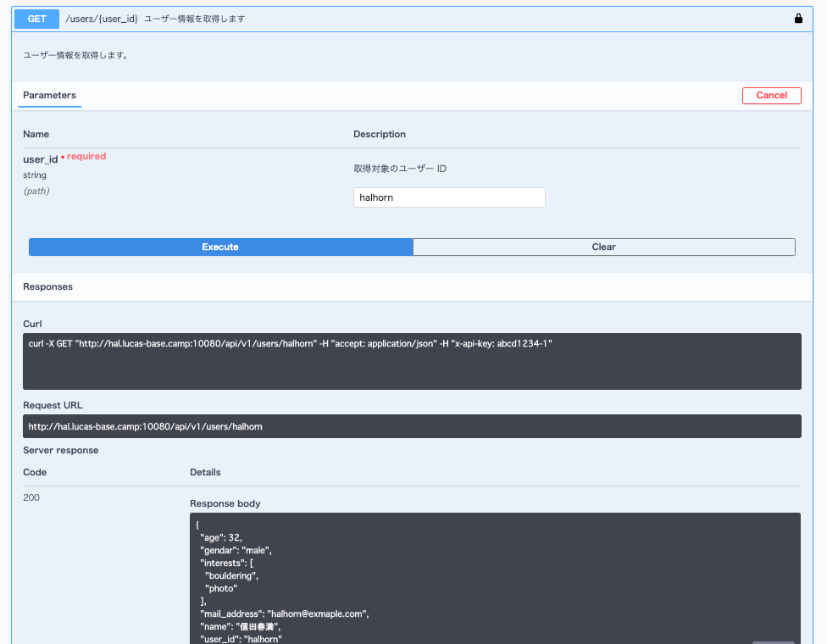Viewport: 827px width, 644px height.
Task: Select the user_id input containing halhorn
Action: (x=449, y=197)
